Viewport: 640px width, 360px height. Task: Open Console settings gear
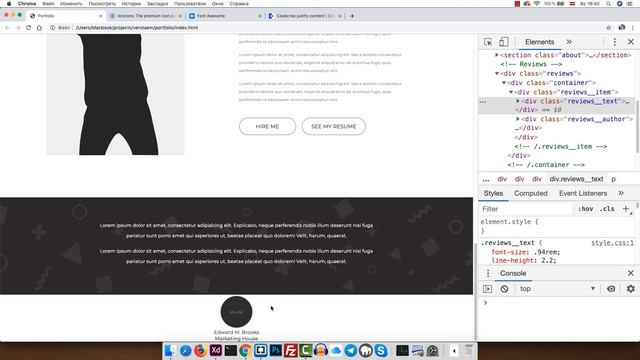631,289
